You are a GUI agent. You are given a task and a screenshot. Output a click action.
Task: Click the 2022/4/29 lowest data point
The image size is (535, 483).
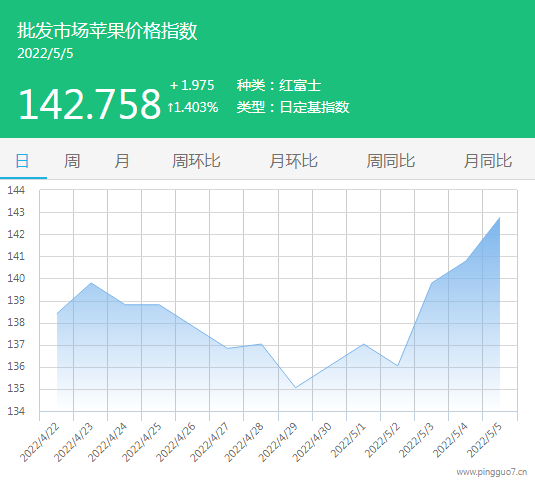pos(295,387)
